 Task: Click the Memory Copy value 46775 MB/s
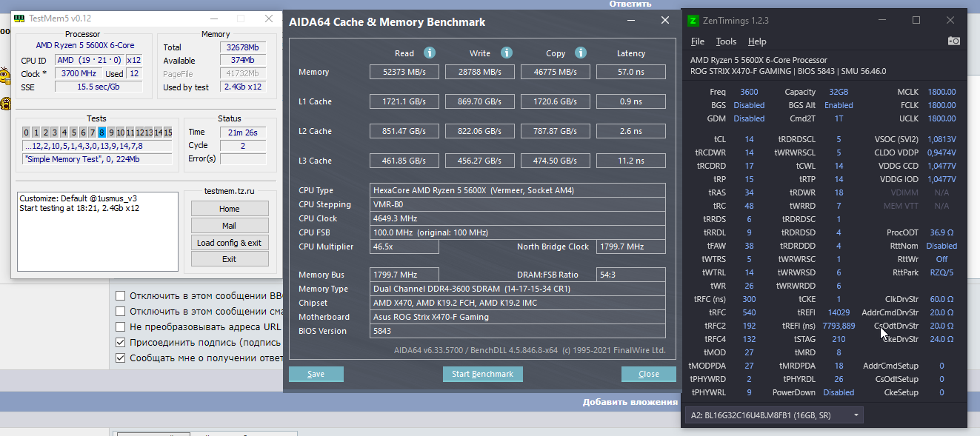[555, 72]
